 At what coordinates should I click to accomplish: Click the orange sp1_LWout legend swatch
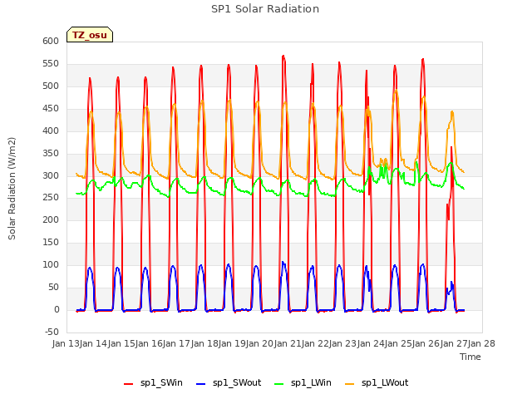(349, 384)
